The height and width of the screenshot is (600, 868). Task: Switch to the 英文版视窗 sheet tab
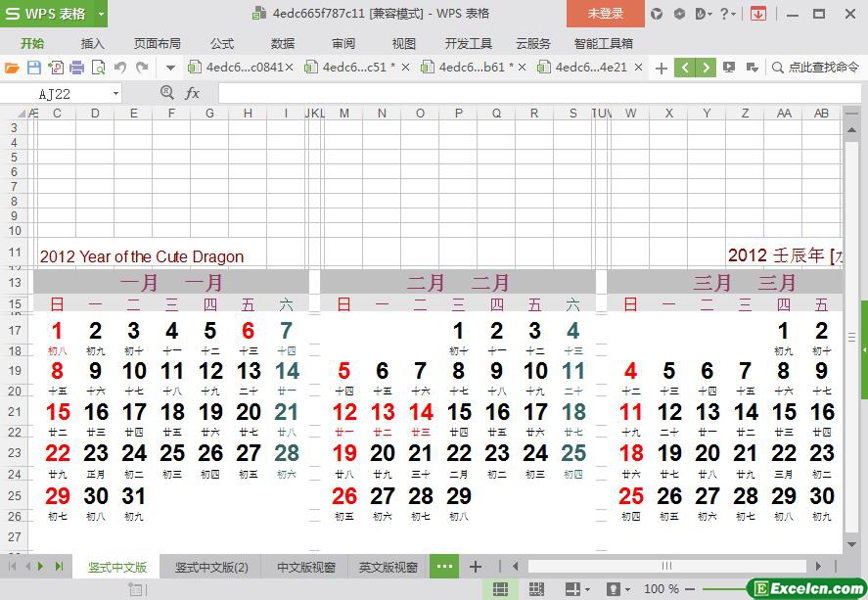[388, 567]
